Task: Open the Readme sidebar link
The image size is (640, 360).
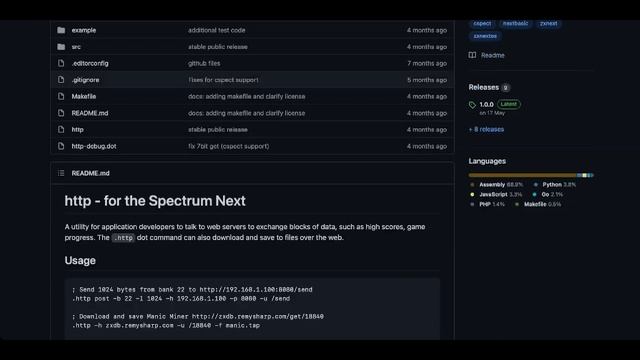Action: pos(493,55)
